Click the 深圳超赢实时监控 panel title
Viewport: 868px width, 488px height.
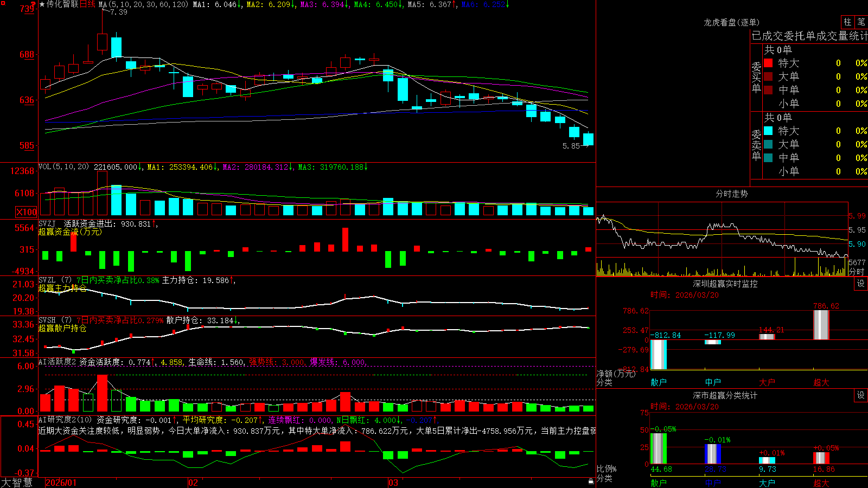pyautogui.click(x=725, y=284)
